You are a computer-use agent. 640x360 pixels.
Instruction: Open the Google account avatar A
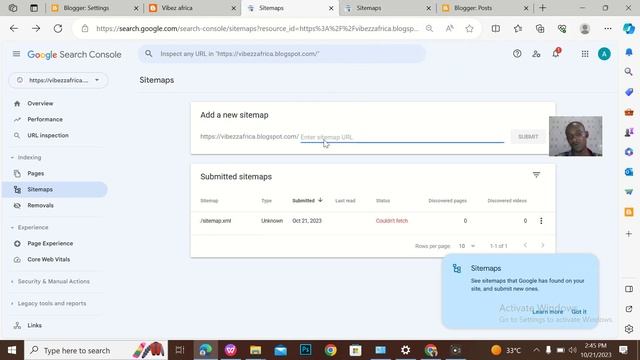click(x=604, y=54)
